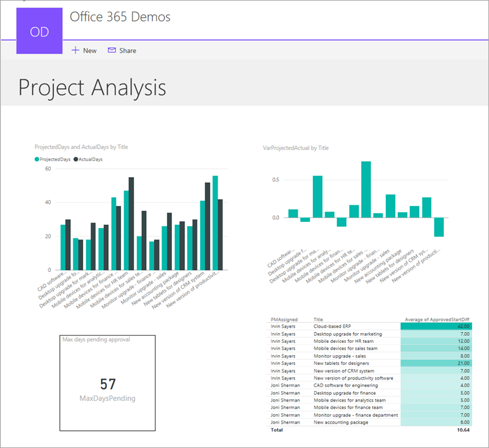
Task: Sort by Title column header
Action: pos(318,320)
